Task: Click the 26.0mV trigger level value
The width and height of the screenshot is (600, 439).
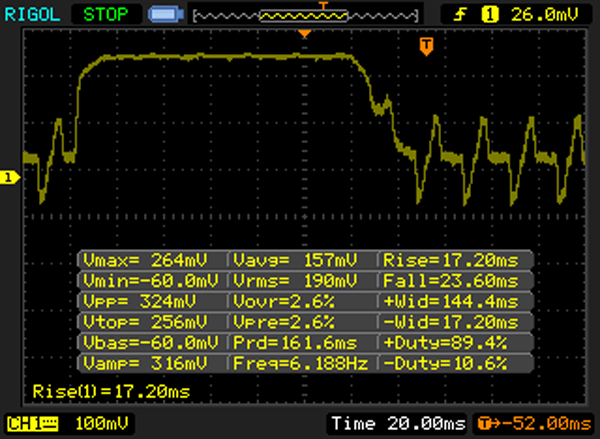Action: point(544,15)
